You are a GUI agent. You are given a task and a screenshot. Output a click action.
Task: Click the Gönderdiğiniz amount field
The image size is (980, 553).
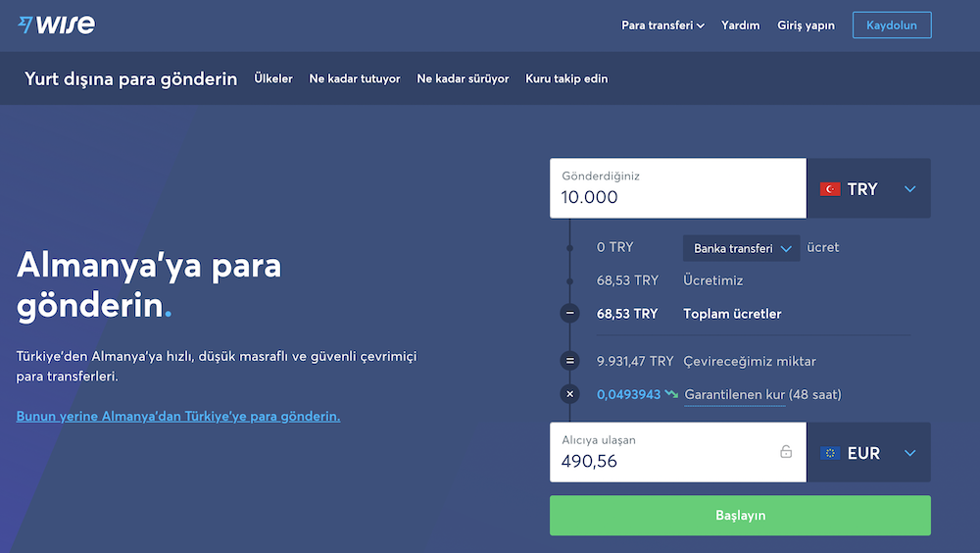tap(677, 188)
